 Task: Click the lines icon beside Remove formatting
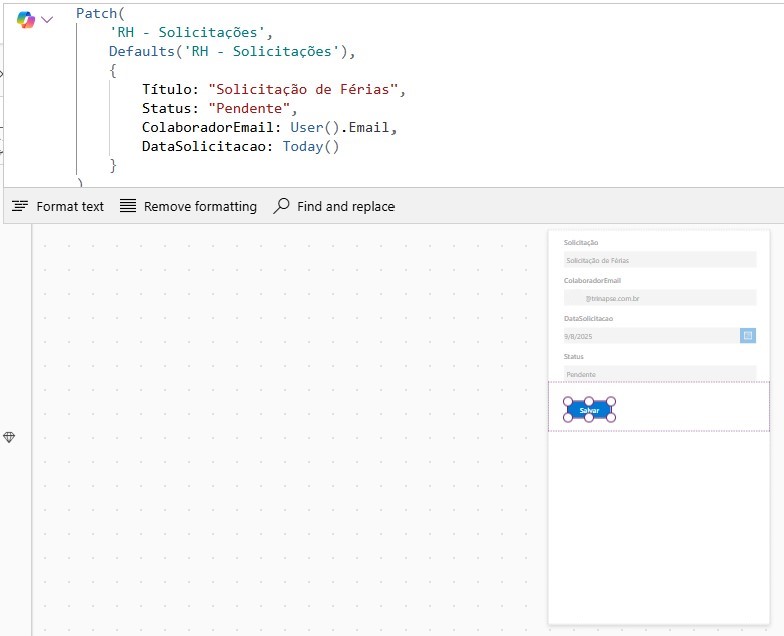pos(128,206)
